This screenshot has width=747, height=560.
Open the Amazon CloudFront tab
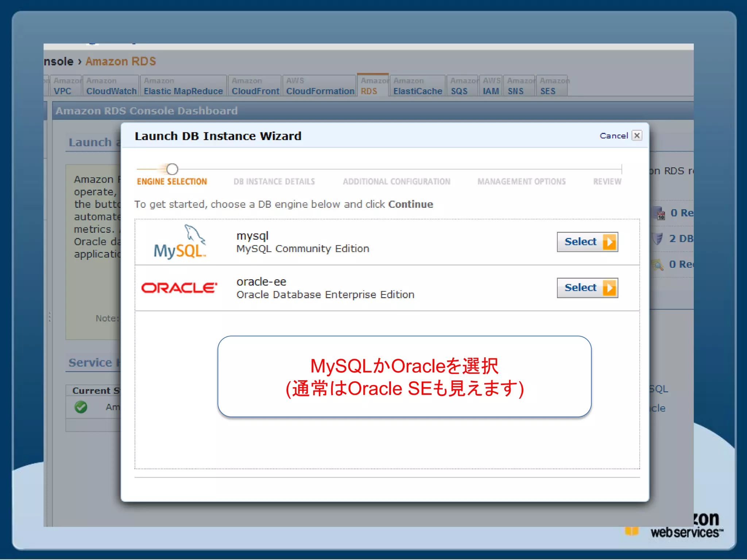click(255, 86)
